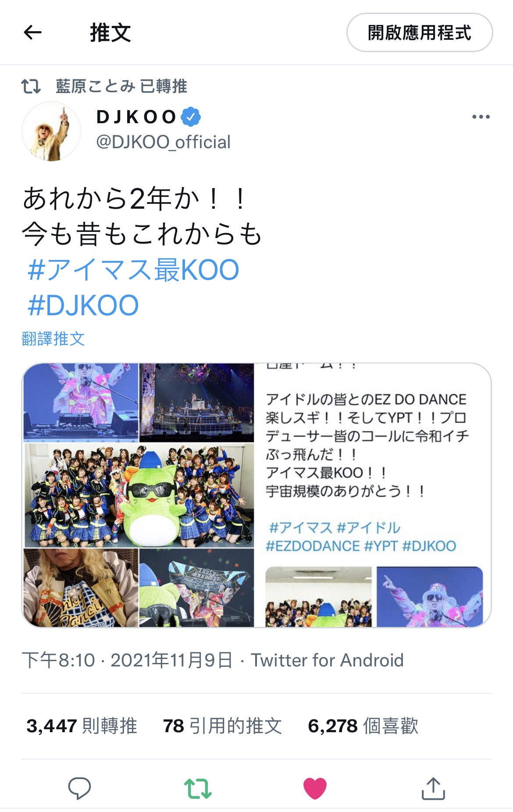The height and width of the screenshot is (812, 513).
Task: Click 翻譯推文 to translate the tweet
Action: [53, 338]
